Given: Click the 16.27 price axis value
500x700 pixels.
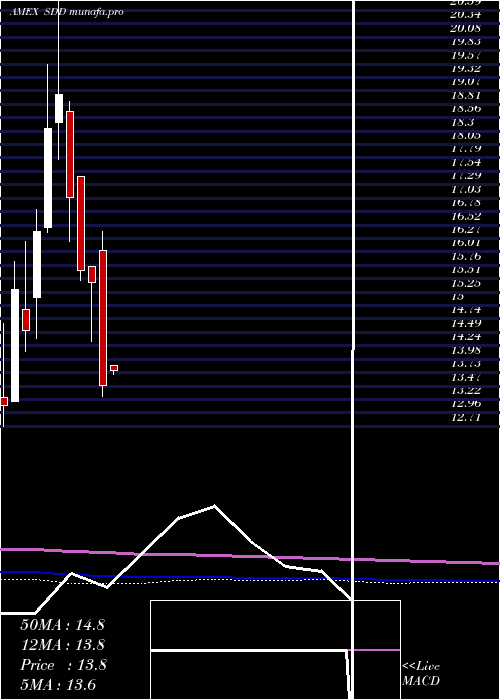Looking at the screenshot, I should [466, 229].
